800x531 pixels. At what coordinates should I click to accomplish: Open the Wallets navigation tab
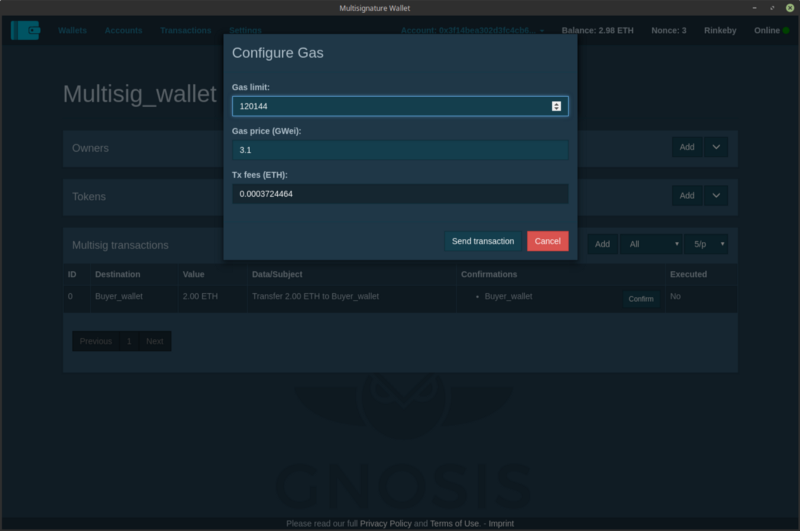click(72, 31)
